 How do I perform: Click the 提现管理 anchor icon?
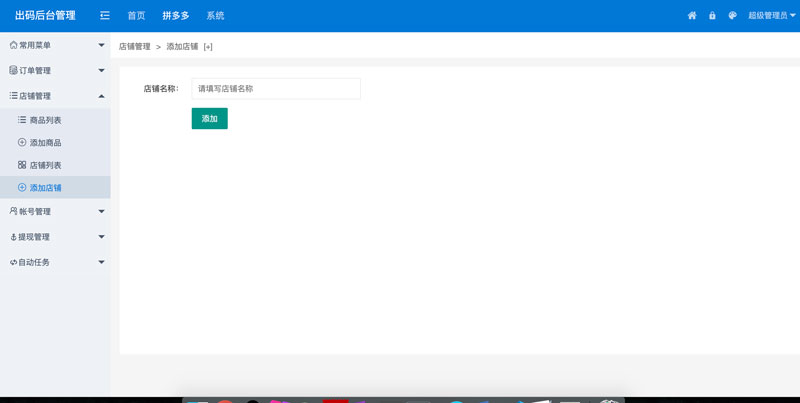click(13, 237)
